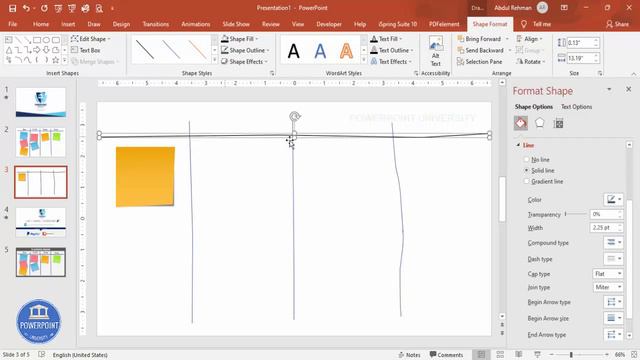Select the Rectangle shape in Insert Shapes

coord(37,40)
